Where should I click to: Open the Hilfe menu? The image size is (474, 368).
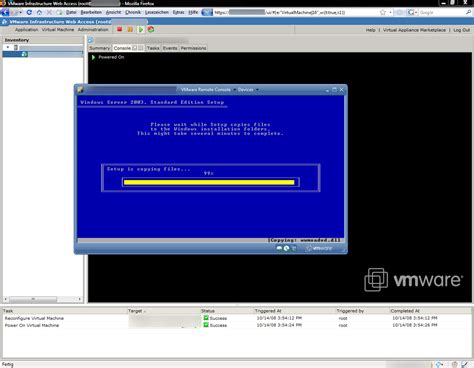click(x=193, y=12)
